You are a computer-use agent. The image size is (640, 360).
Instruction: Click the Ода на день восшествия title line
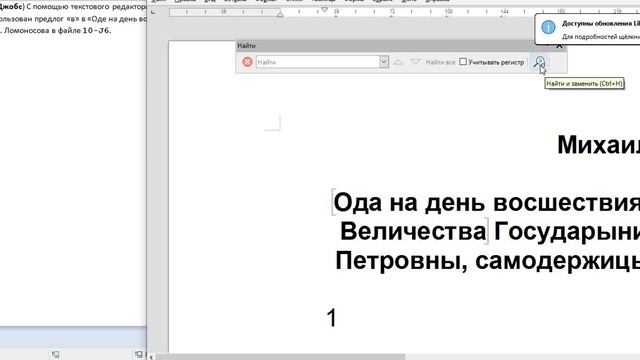click(487, 202)
